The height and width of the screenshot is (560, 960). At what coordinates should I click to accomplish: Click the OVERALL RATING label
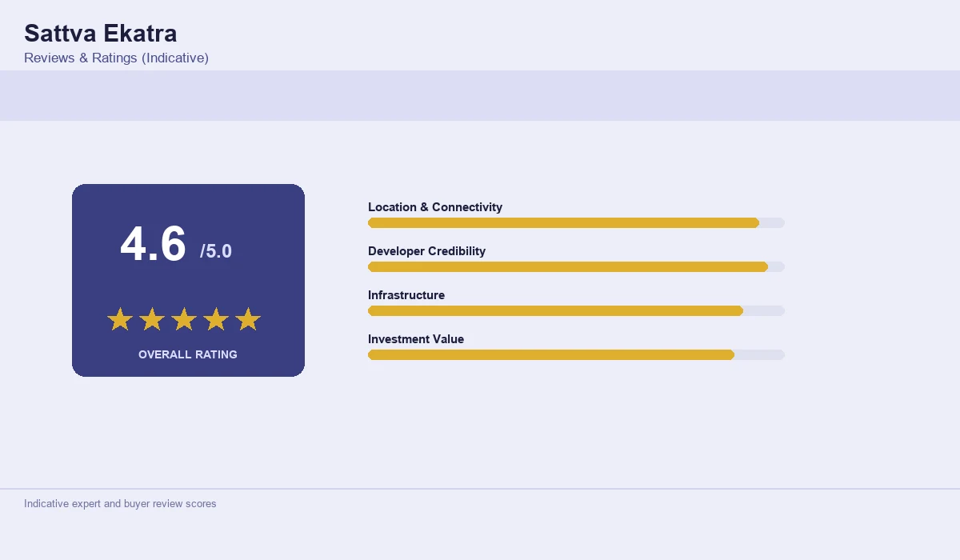tap(188, 354)
